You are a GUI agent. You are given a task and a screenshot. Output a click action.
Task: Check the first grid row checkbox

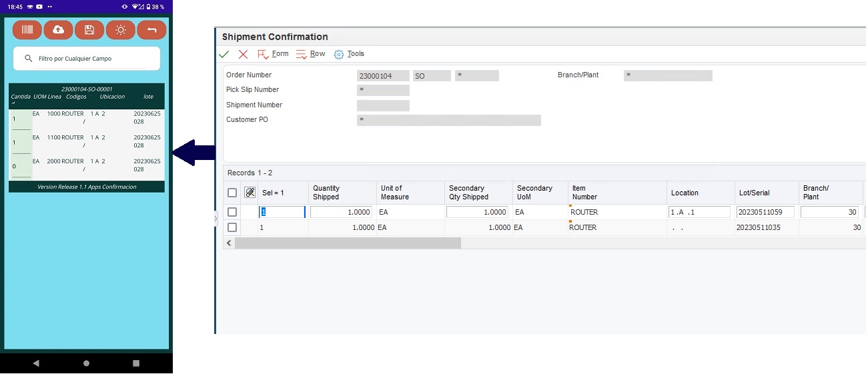pos(232,212)
